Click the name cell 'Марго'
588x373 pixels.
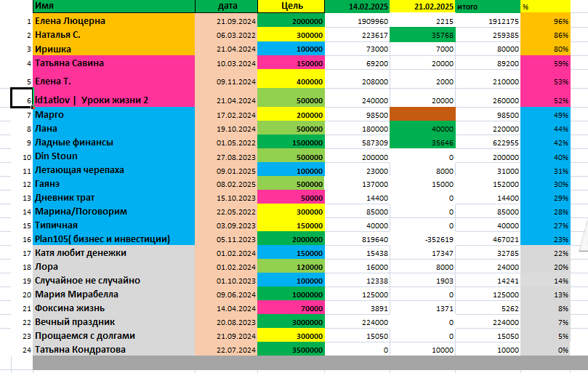[x=114, y=114]
